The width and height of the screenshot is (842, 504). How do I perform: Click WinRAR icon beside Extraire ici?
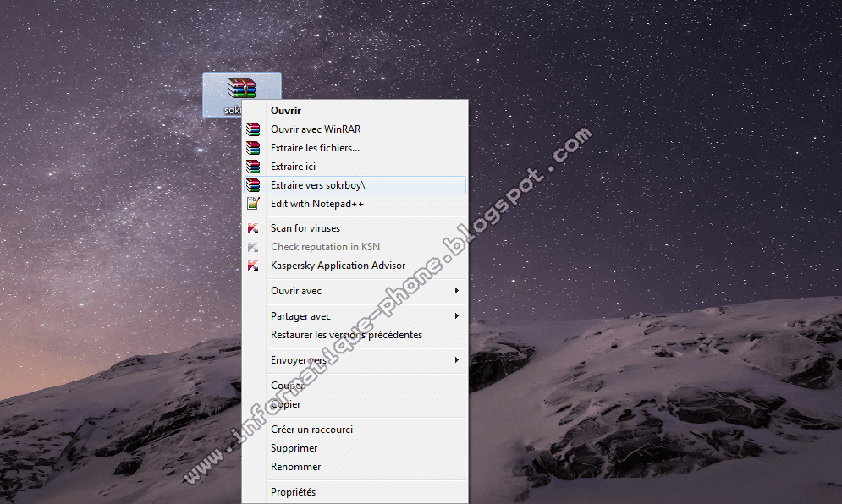click(253, 167)
